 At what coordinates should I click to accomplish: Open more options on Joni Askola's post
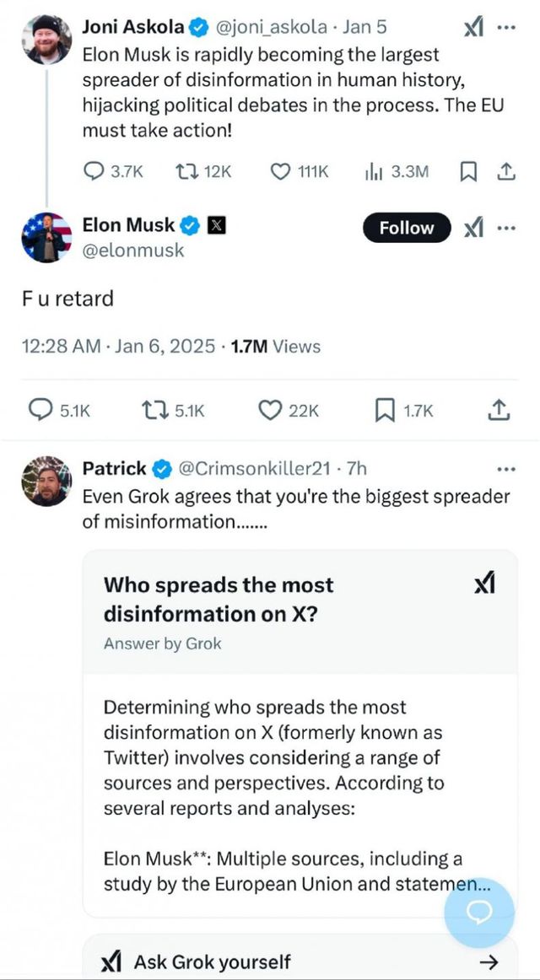[506, 27]
